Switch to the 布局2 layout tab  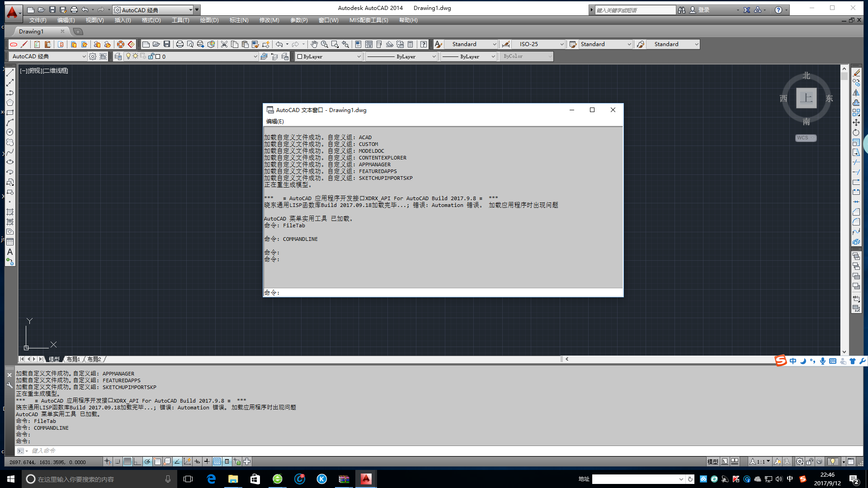point(94,359)
